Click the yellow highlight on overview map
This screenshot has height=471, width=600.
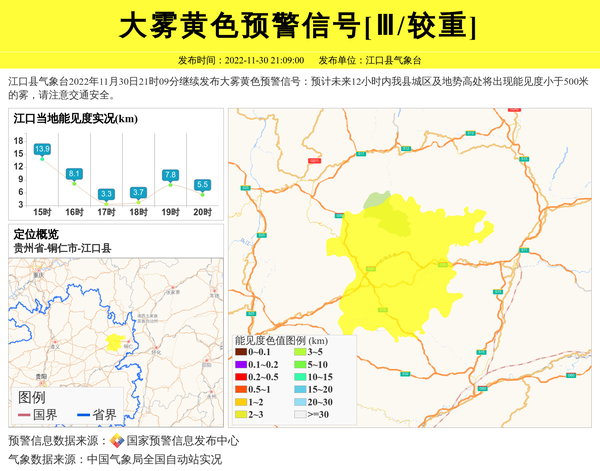point(115,342)
